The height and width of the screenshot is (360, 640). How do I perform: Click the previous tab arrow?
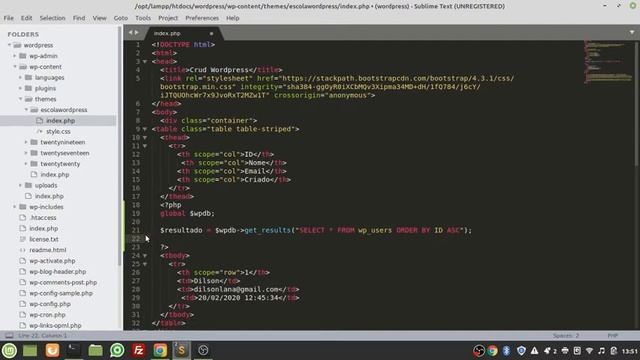(131, 33)
